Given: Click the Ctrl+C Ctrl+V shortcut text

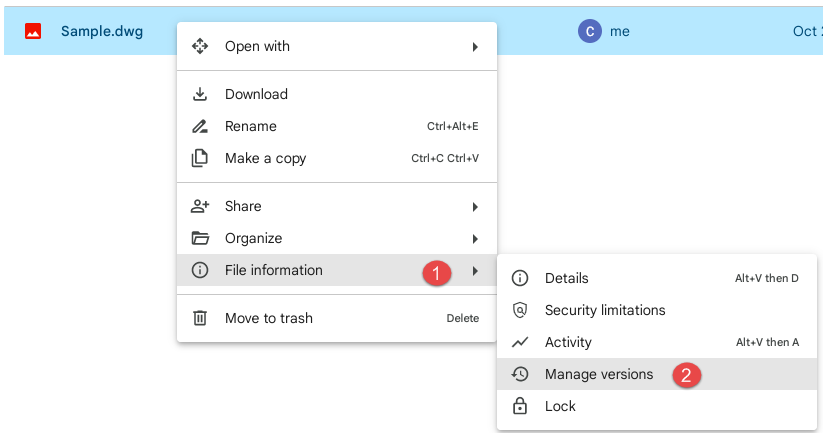Looking at the screenshot, I should click(445, 158).
